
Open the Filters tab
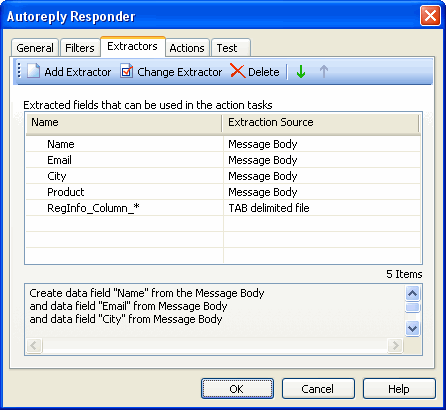(x=80, y=48)
